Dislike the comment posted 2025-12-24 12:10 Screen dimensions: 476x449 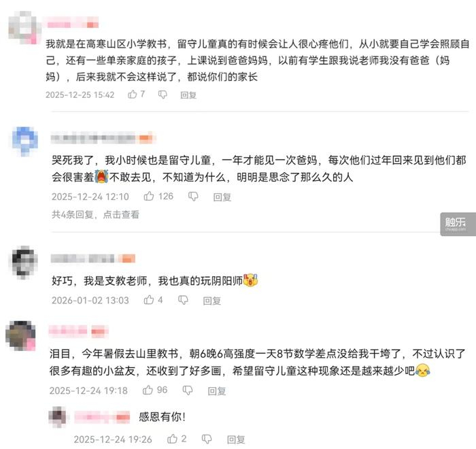193,197
